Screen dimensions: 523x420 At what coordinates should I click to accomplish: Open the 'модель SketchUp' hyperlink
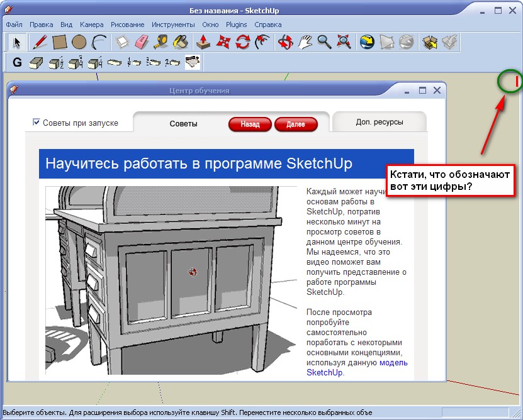(393, 363)
